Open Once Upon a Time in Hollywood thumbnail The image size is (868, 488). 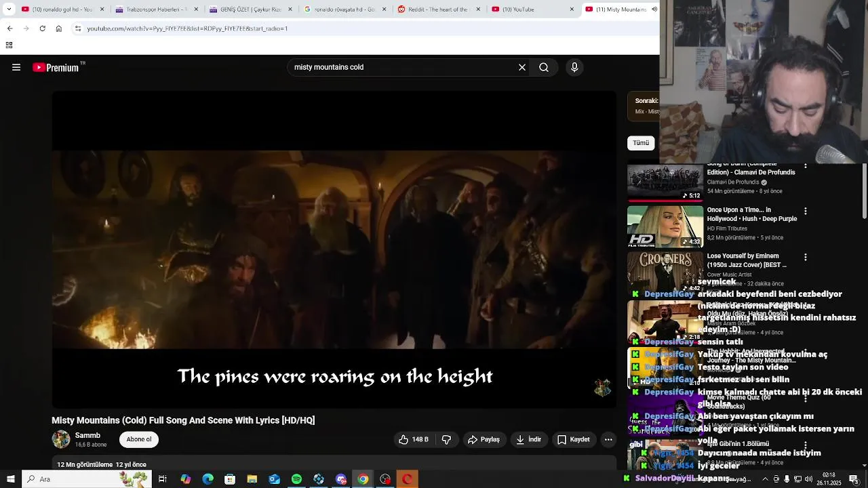click(x=665, y=226)
